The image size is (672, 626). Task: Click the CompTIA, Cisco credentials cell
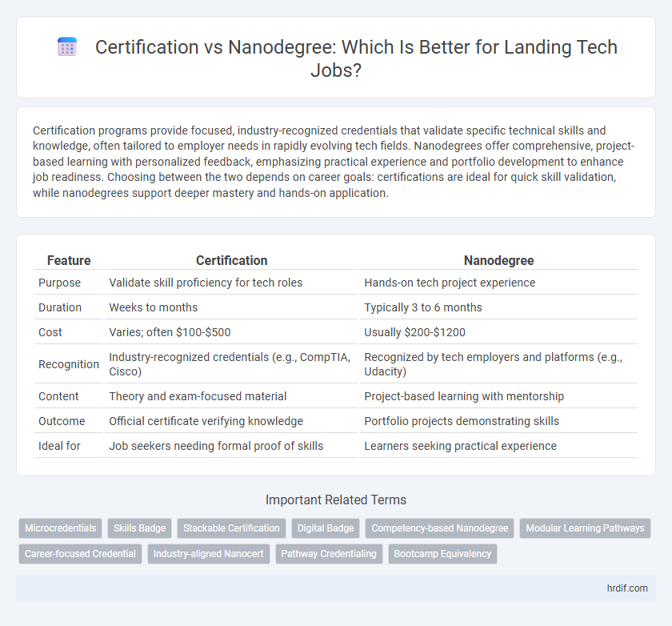tap(231, 364)
